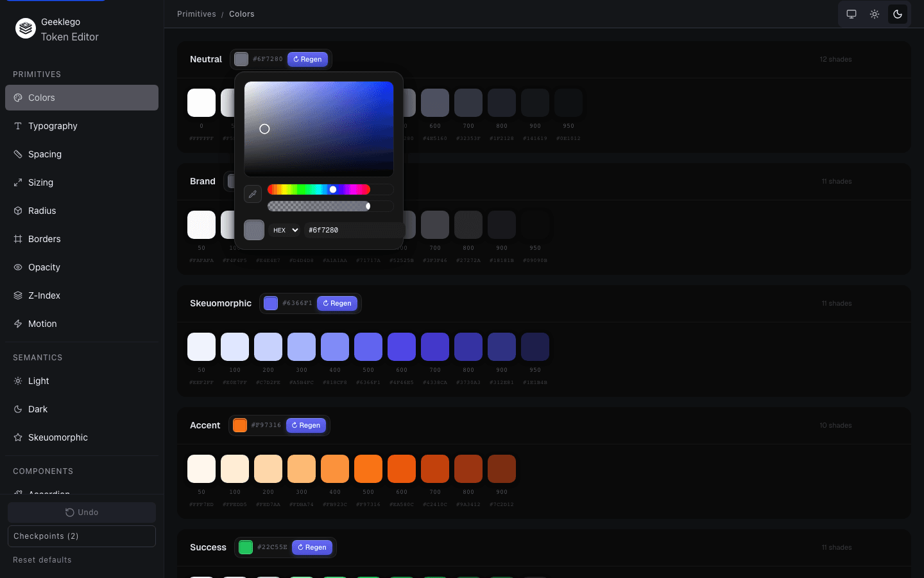924x578 pixels.
Task: Select Accent shade 600 swatch
Action: tap(402, 469)
